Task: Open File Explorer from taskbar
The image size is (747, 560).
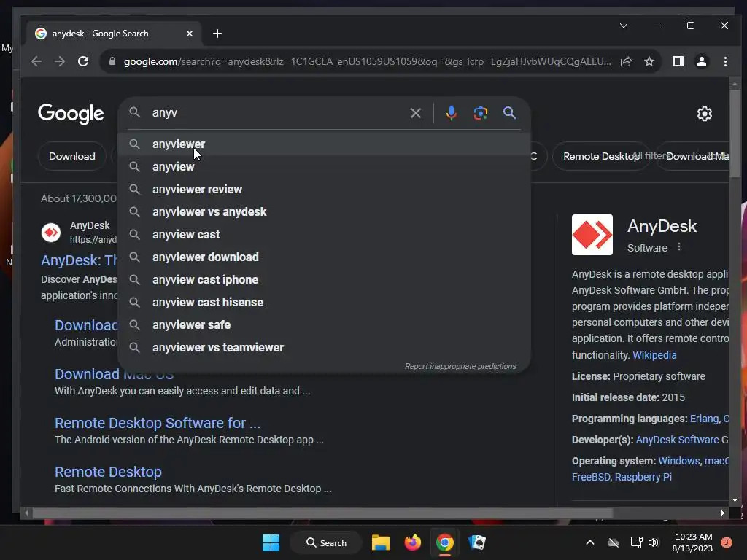Action: click(x=381, y=542)
